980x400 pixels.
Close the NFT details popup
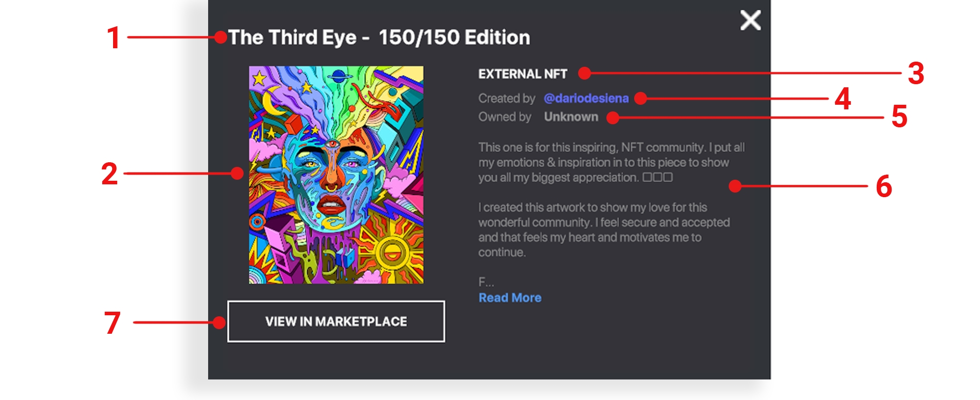pyautogui.click(x=750, y=21)
